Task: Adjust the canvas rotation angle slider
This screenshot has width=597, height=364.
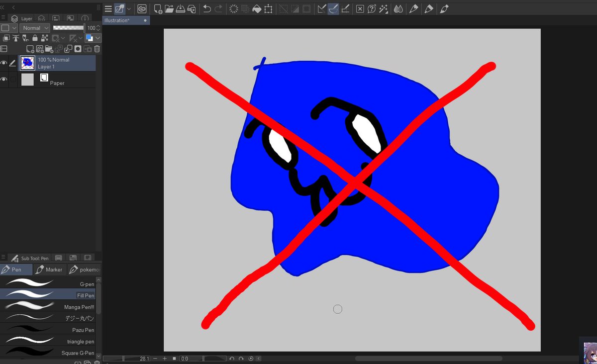Action: pos(203,359)
